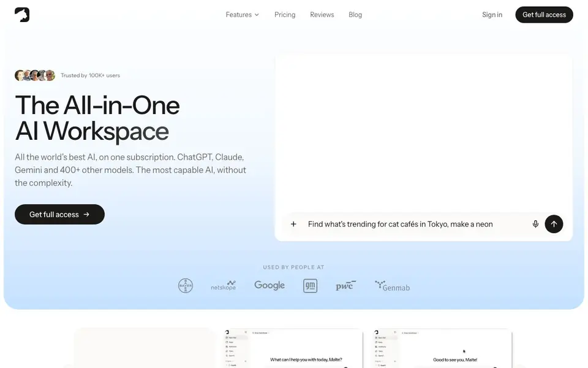Open the Blog link

355,15
